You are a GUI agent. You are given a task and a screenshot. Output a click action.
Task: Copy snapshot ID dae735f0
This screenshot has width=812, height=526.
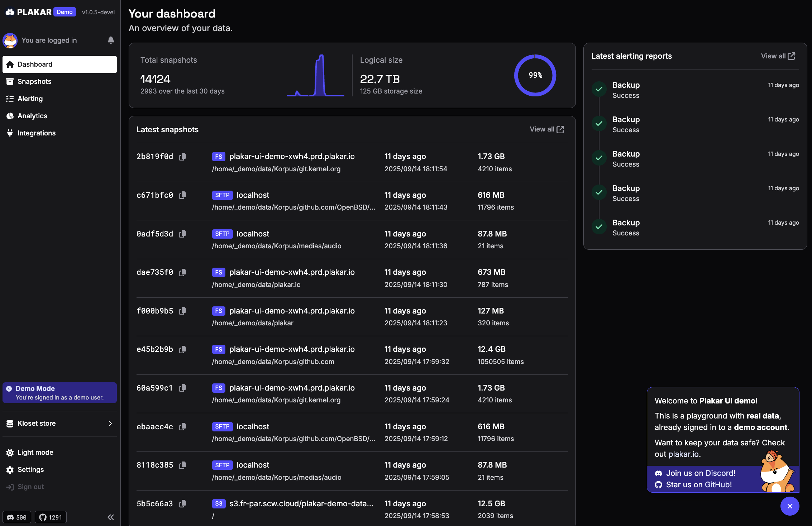coord(182,272)
